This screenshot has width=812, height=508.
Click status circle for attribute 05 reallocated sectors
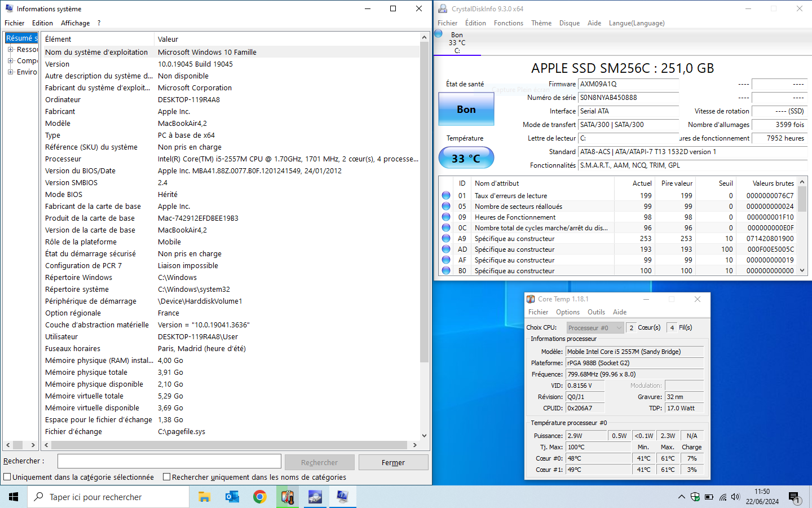(446, 206)
